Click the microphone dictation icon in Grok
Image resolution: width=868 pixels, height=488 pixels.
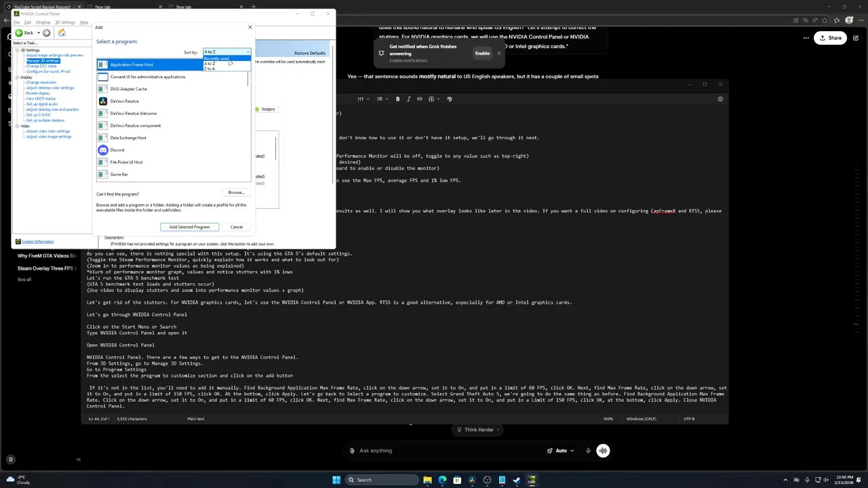point(589,451)
